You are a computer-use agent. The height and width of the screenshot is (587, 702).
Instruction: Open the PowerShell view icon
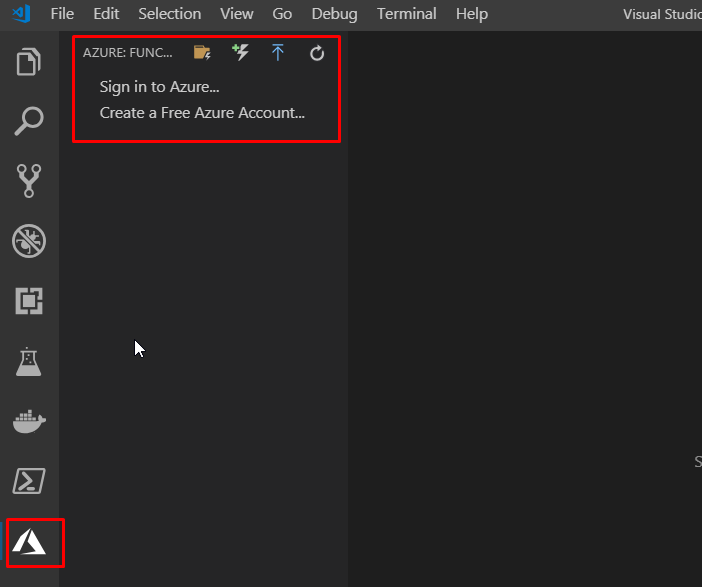(x=29, y=481)
